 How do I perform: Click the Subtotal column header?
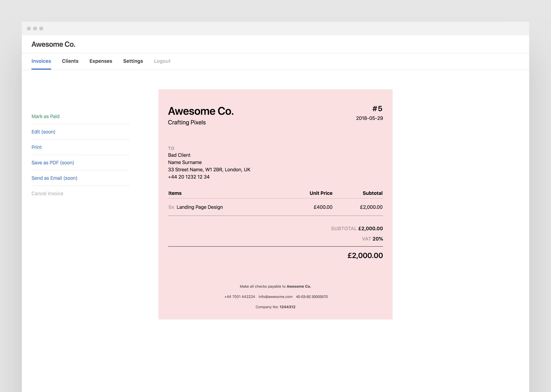[373, 193]
